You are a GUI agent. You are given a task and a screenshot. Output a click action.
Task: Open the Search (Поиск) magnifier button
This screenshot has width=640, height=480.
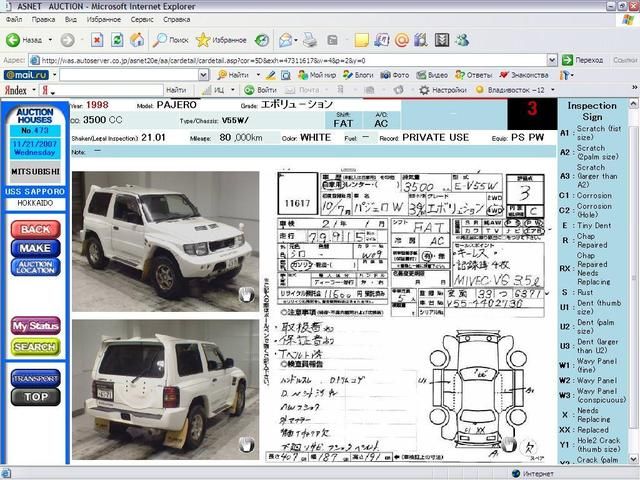[170, 40]
